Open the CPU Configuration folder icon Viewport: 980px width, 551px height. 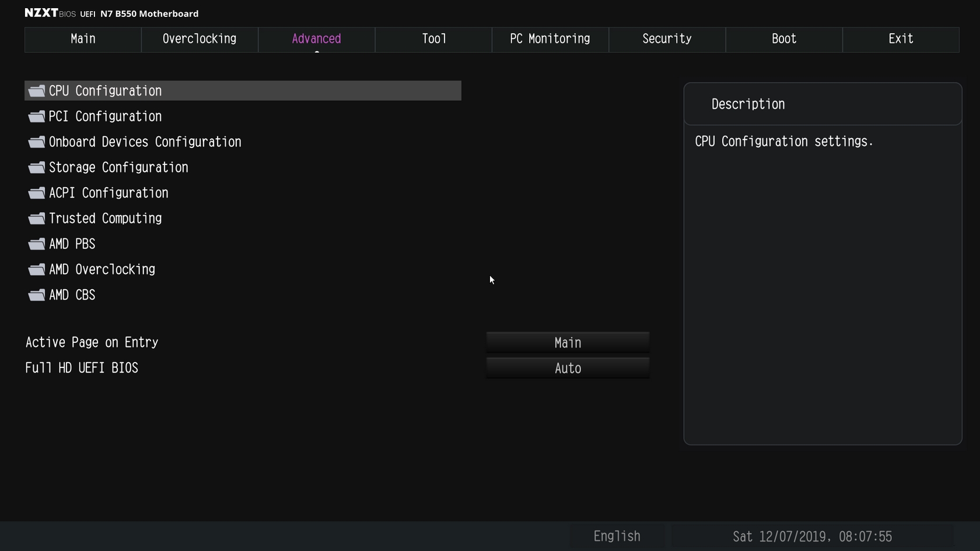(37, 91)
